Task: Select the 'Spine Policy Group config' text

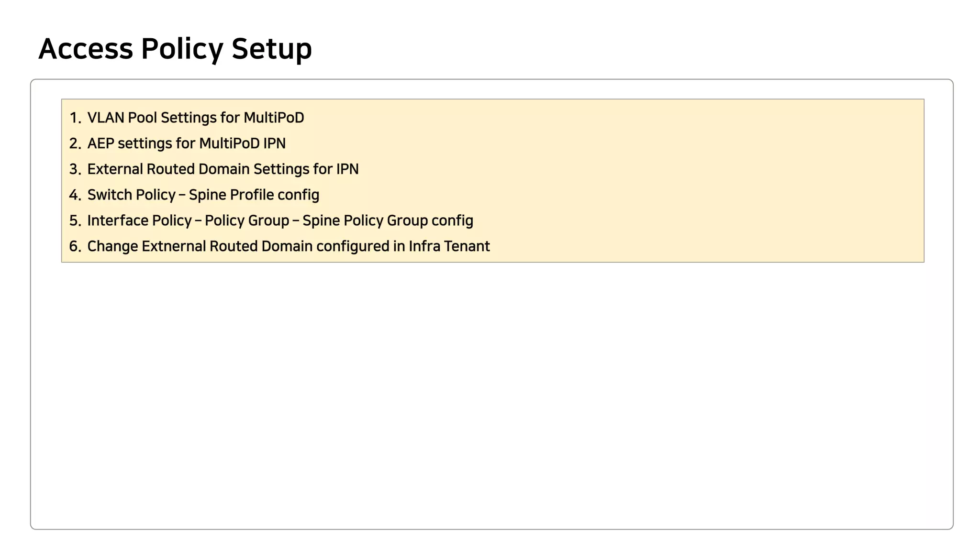Action: pyautogui.click(x=388, y=220)
